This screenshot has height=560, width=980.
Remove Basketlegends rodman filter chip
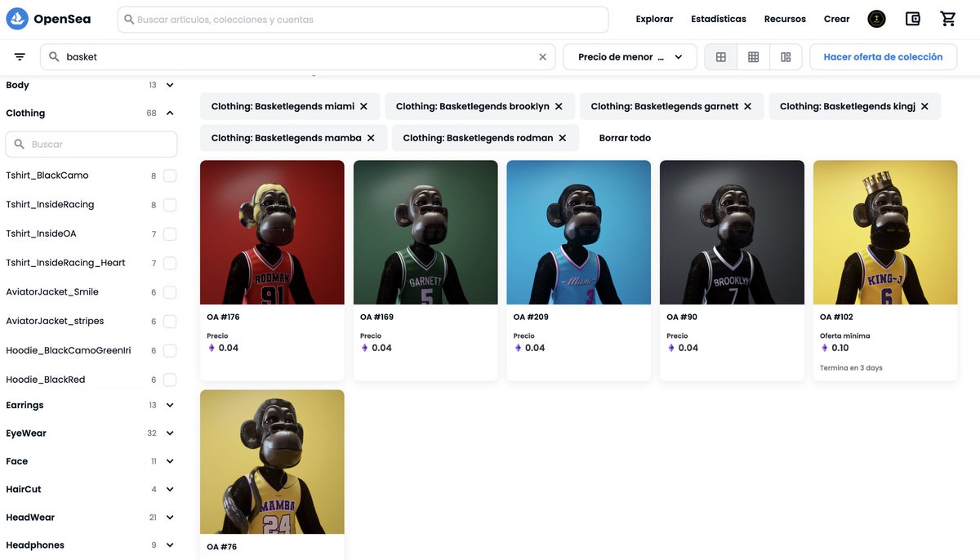click(562, 138)
